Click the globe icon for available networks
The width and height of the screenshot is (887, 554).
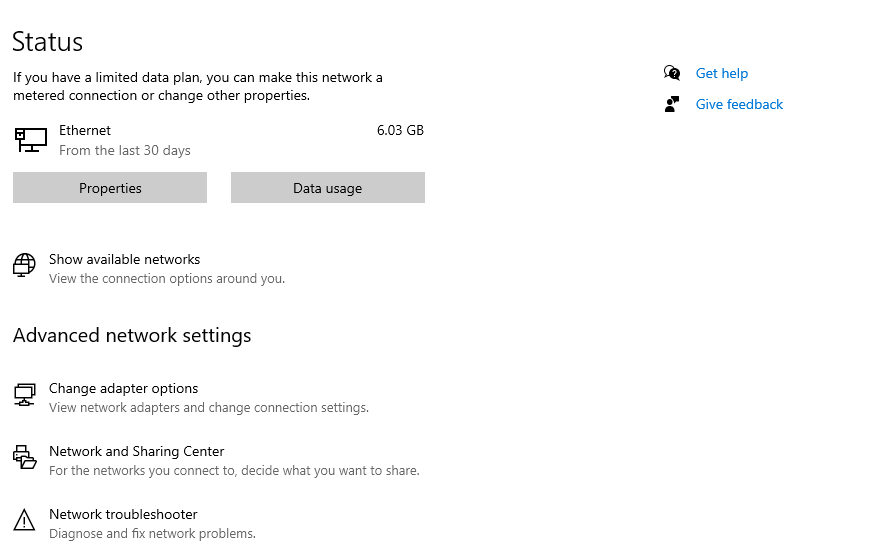click(x=25, y=265)
